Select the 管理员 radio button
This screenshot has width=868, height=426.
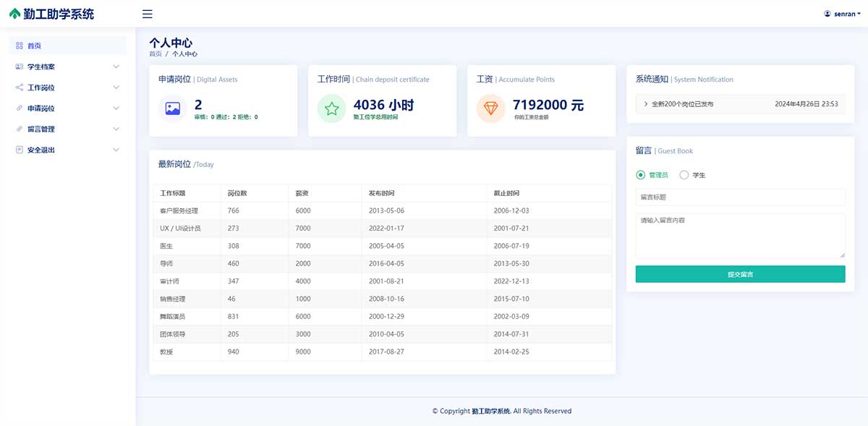640,175
